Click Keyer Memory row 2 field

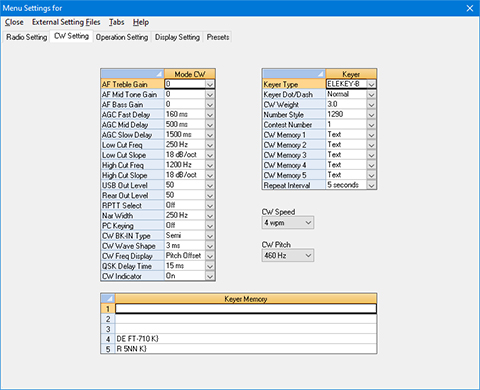pyautogui.click(x=246, y=319)
